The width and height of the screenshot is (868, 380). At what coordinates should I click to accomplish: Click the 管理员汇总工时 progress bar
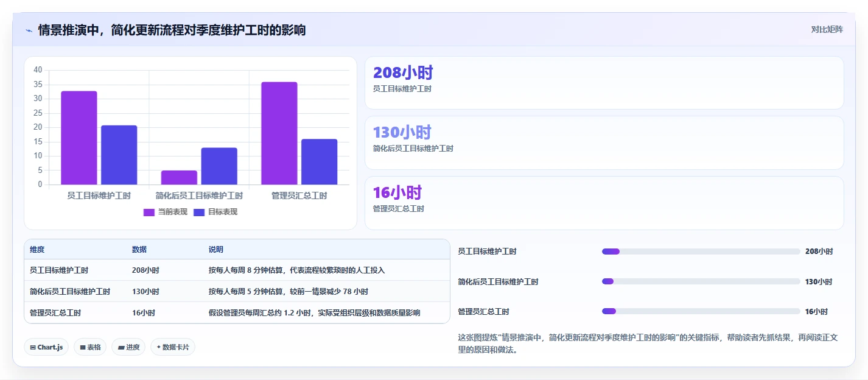(701, 311)
